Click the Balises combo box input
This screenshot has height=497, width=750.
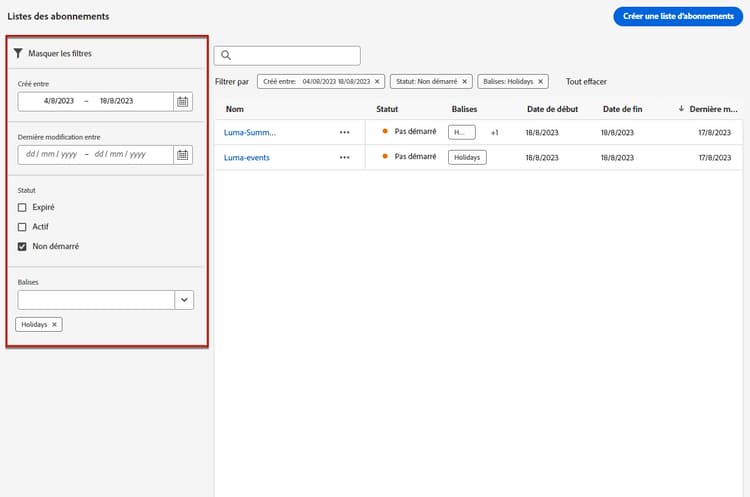click(96, 300)
